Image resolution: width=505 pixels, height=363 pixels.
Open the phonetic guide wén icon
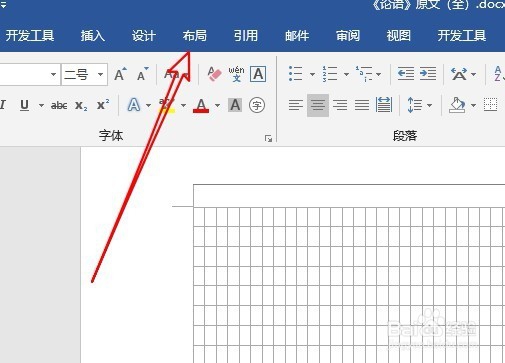(236, 74)
